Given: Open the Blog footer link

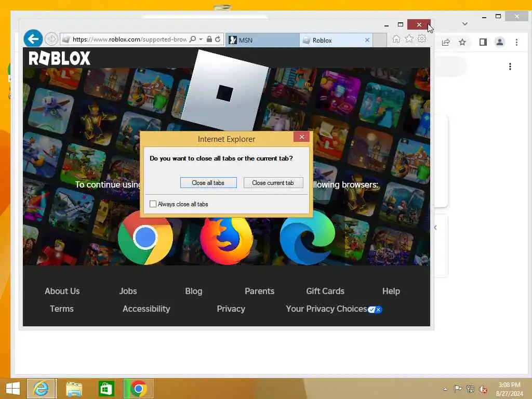Looking at the screenshot, I should [x=194, y=291].
